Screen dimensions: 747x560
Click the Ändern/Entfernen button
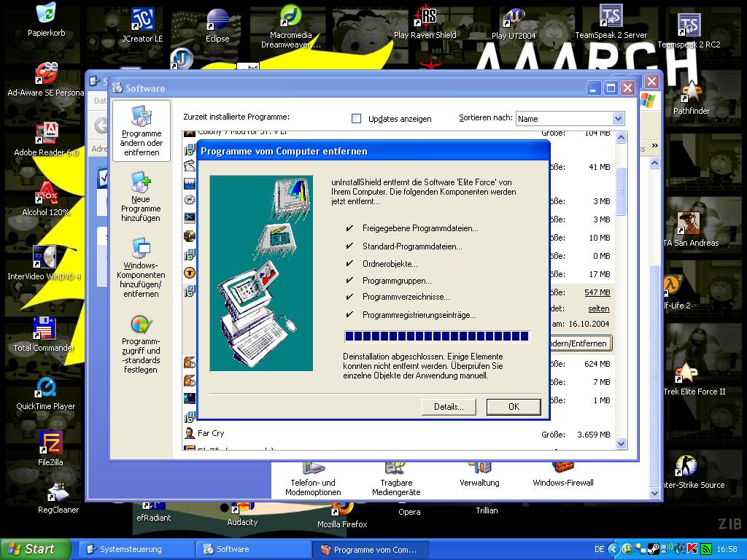[580, 343]
